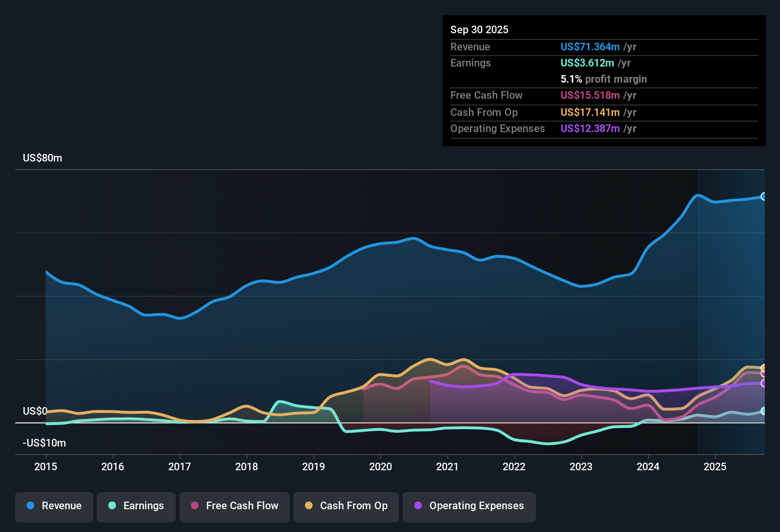Toggle the Earnings series visibility
The height and width of the screenshot is (532, 780).
tap(136, 506)
